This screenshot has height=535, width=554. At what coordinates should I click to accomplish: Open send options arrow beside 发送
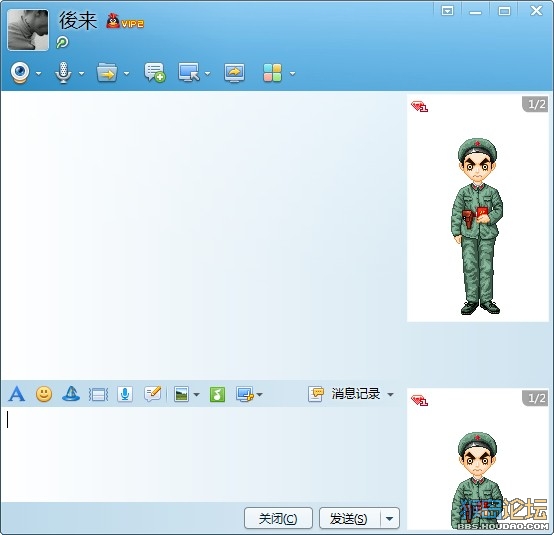pyautogui.click(x=390, y=518)
